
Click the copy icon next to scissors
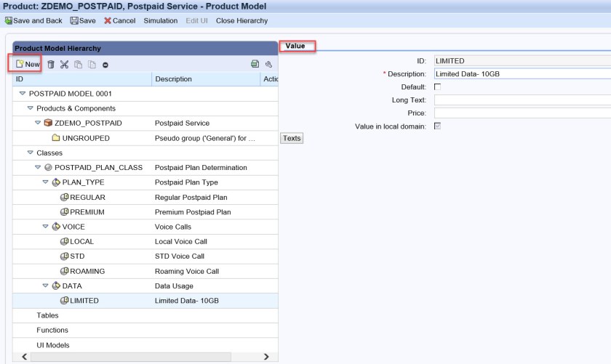pos(79,65)
